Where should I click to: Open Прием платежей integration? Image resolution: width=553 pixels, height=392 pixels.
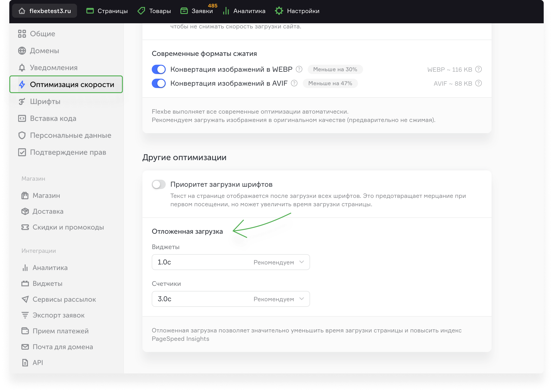pyautogui.click(x=55, y=331)
